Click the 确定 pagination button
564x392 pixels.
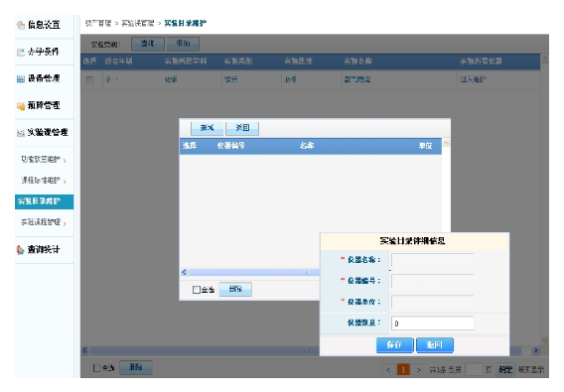[505, 370]
